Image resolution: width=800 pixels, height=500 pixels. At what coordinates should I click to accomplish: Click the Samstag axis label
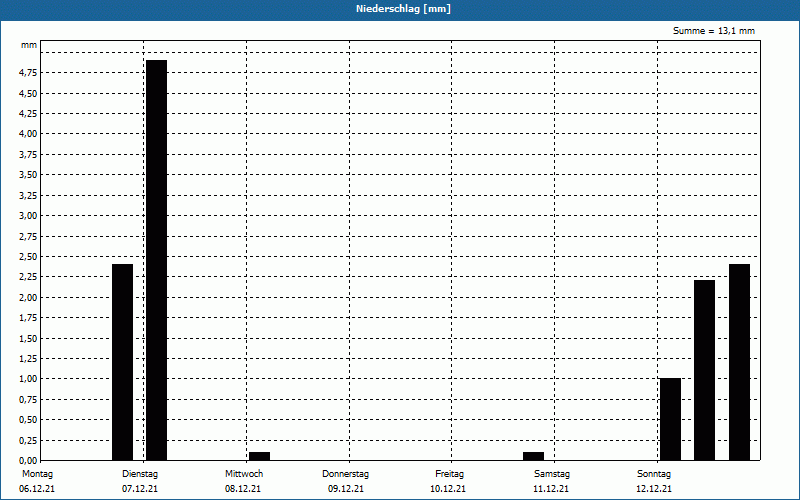[552, 474]
